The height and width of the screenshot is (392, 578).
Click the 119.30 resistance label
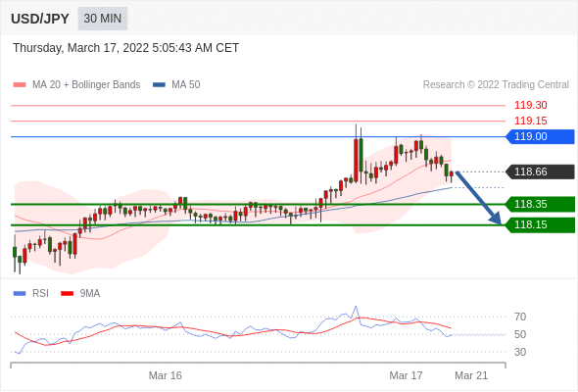tap(531, 105)
